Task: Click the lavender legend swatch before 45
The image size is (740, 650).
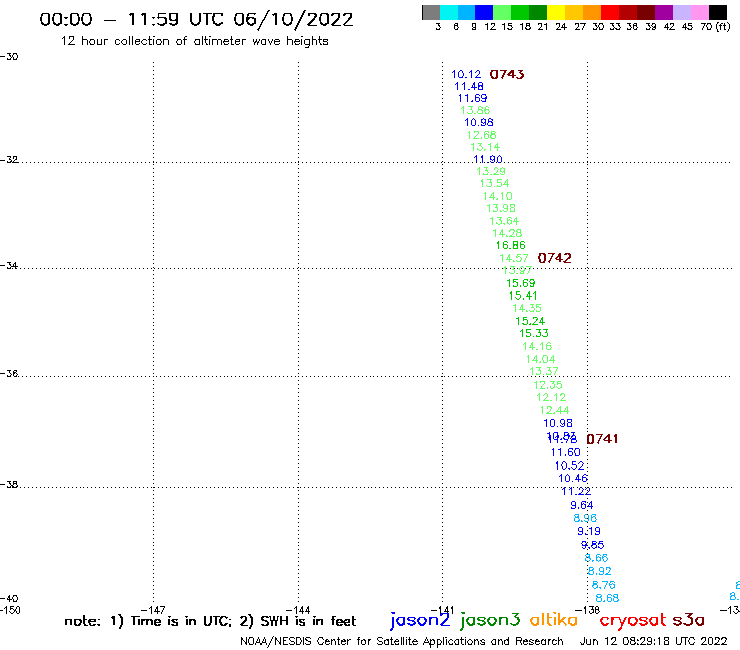Action: click(681, 12)
